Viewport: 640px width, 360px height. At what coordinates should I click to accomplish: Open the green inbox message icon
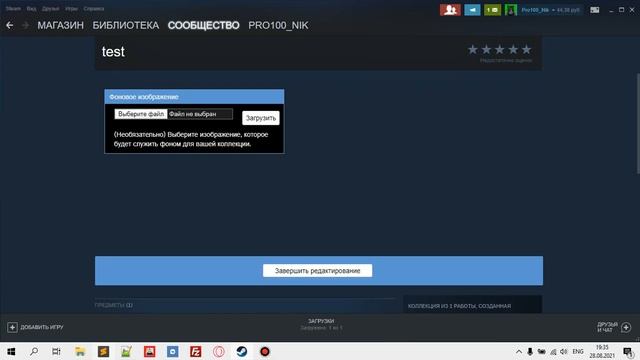492,10
